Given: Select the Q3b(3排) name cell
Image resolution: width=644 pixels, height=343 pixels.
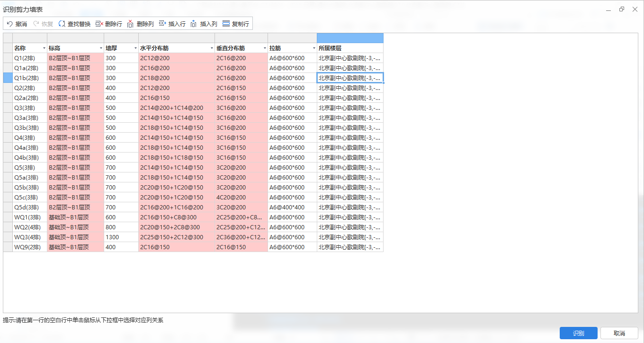Looking at the screenshot, I should 30,128.
